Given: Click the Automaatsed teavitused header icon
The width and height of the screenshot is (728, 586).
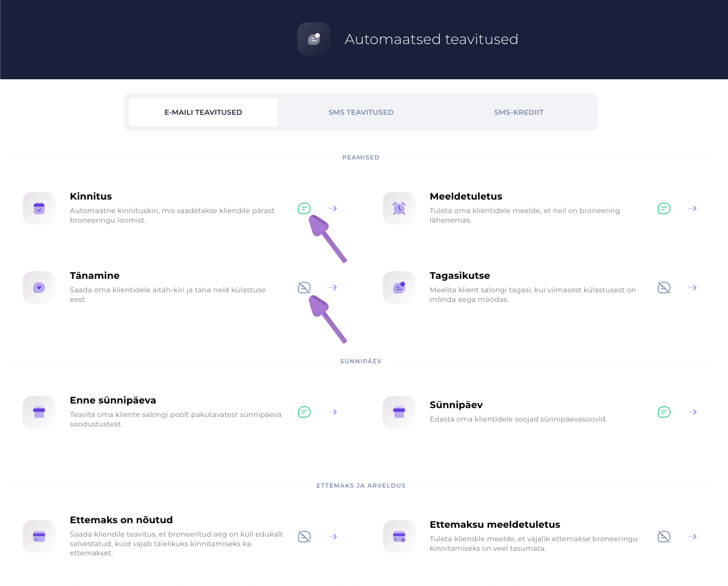Looking at the screenshot, I should click(x=314, y=39).
